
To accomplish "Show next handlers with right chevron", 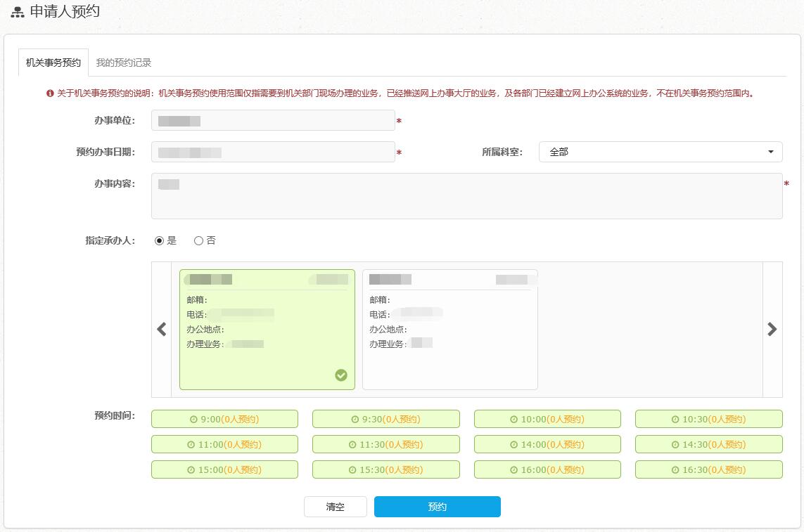I will click(772, 329).
